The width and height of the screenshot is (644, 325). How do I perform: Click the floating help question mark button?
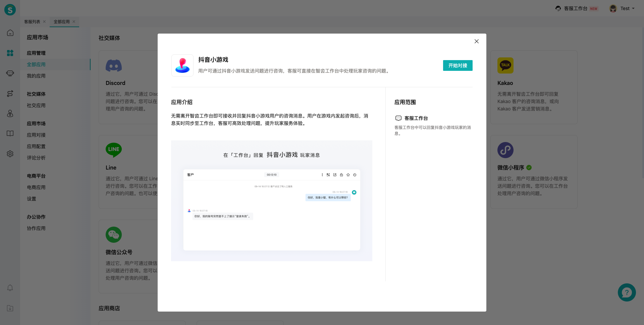click(x=627, y=292)
